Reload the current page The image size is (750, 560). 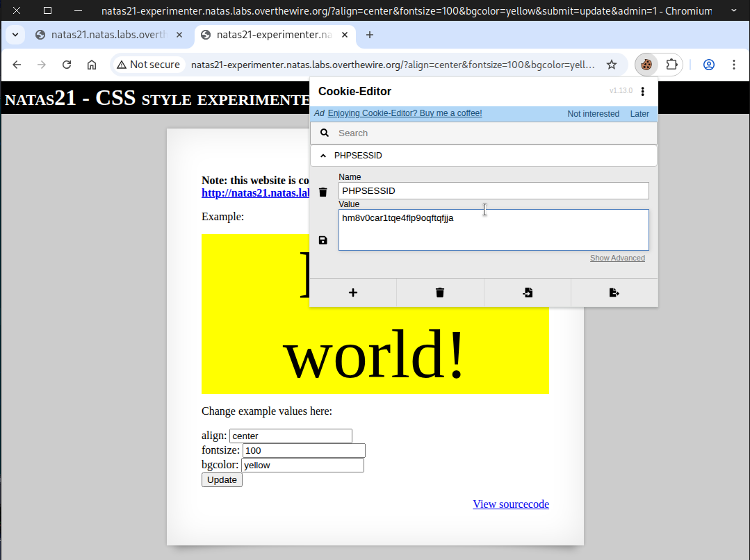(67, 65)
